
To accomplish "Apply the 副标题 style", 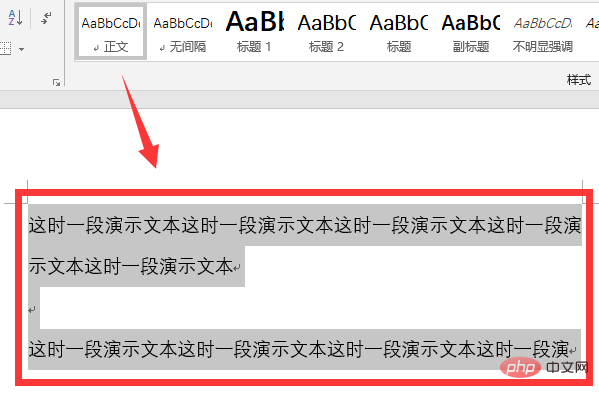I will [x=471, y=33].
